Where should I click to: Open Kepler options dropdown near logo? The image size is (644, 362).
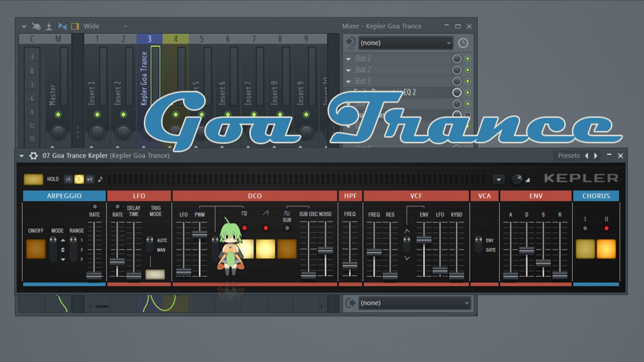498,179
